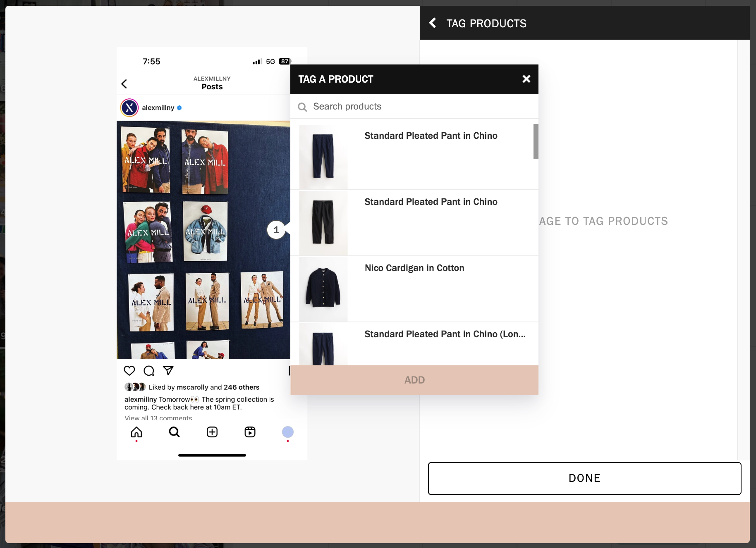Click the back arrow above the Instagram post
Image resolution: width=756 pixels, height=548 pixels.
coord(124,84)
